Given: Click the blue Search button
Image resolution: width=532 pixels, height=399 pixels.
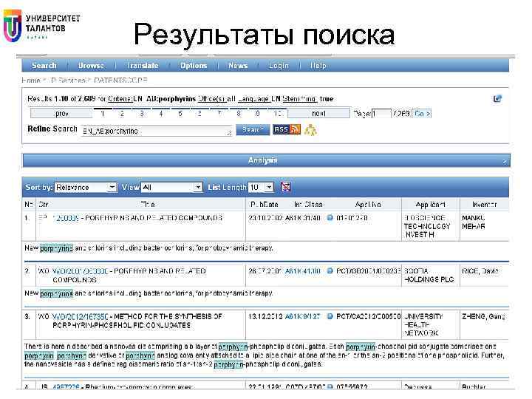Looking at the screenshot, I should [x=253, y=129].
